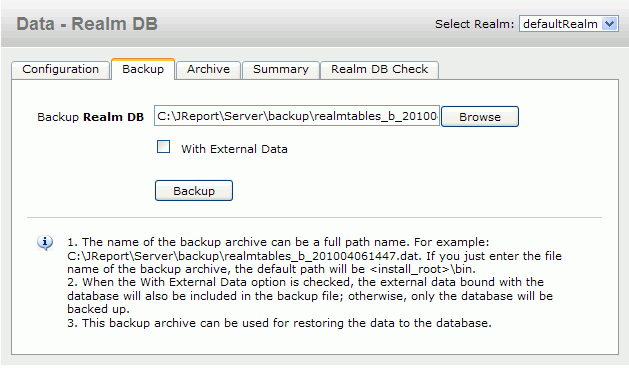This screenshot has height=368, width=629.
Task: Start the backup with the Backup button
Action: click(x=194, y=191)
